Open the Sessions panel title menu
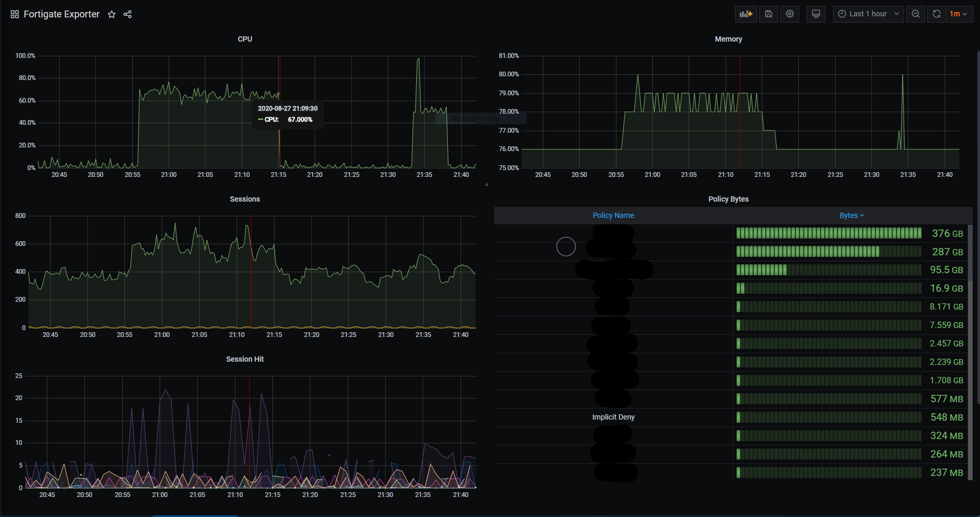The width and height of the screenshot is (980, 517). coord(245,199)
